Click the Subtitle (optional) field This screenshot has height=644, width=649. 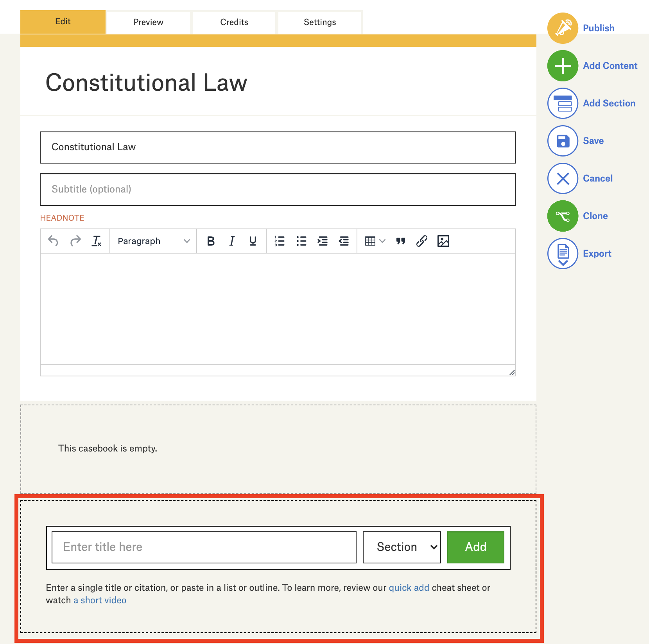point(278,189)
